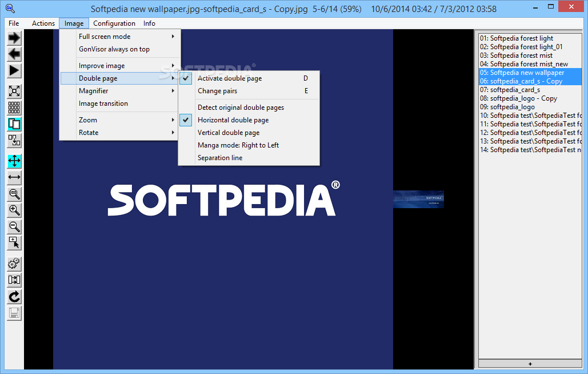Select list entry number 14

(530, 150)
